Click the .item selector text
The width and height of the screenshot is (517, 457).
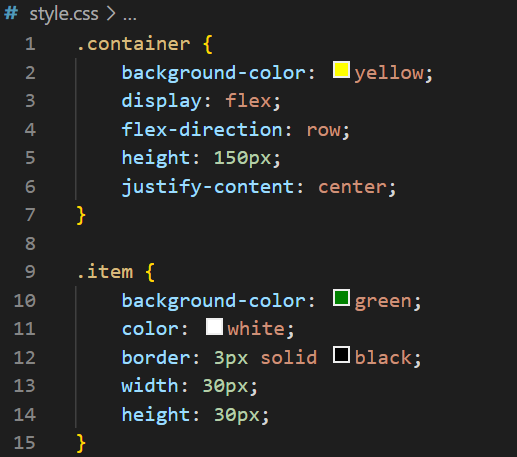(105, 271)
